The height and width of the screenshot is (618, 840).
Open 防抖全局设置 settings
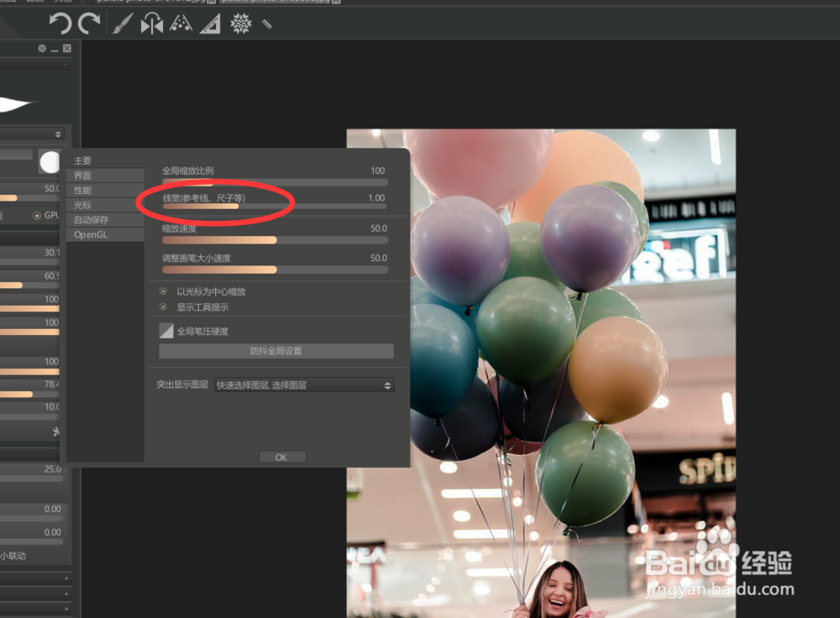pos(277,350)
